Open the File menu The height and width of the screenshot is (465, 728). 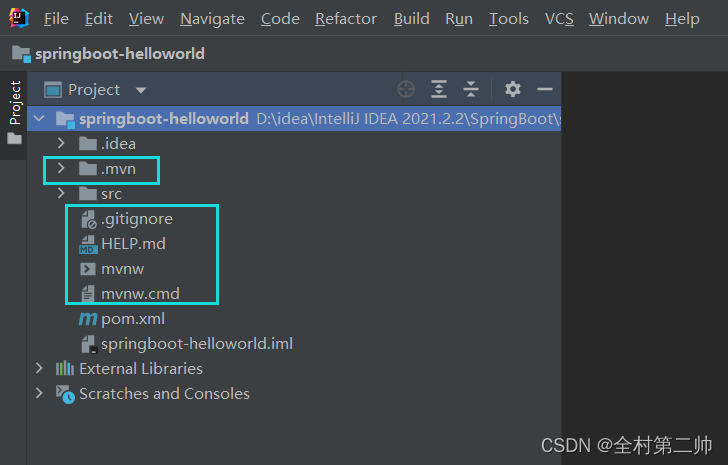[x=56, y=19]
